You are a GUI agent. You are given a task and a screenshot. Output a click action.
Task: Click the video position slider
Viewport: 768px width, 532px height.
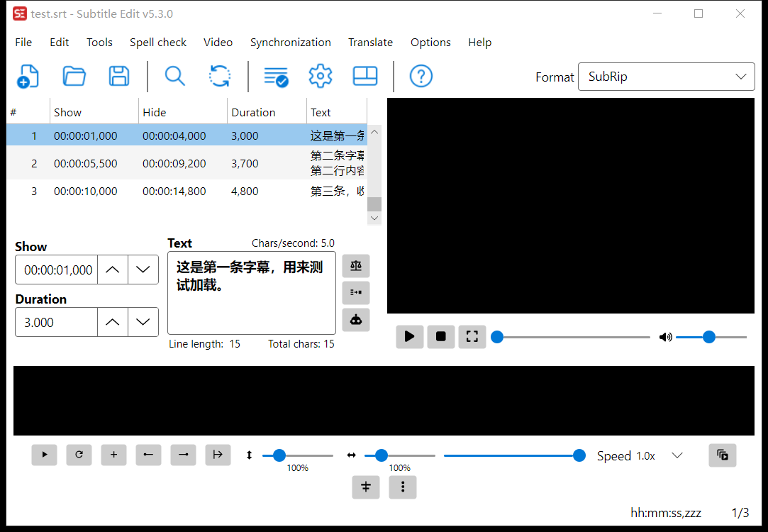(571, 337)
